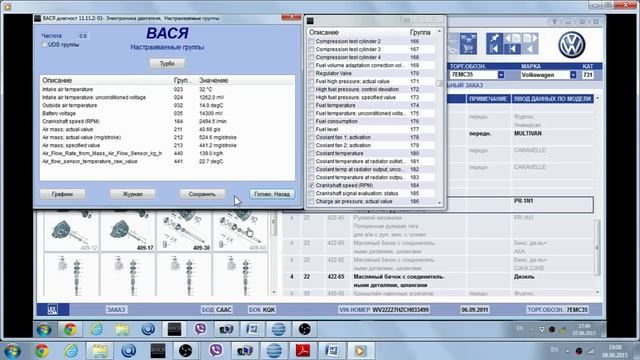Select the Battery voltage row in ВАСЯ
Screen dimensions: 640x360
tap(167, 113)
